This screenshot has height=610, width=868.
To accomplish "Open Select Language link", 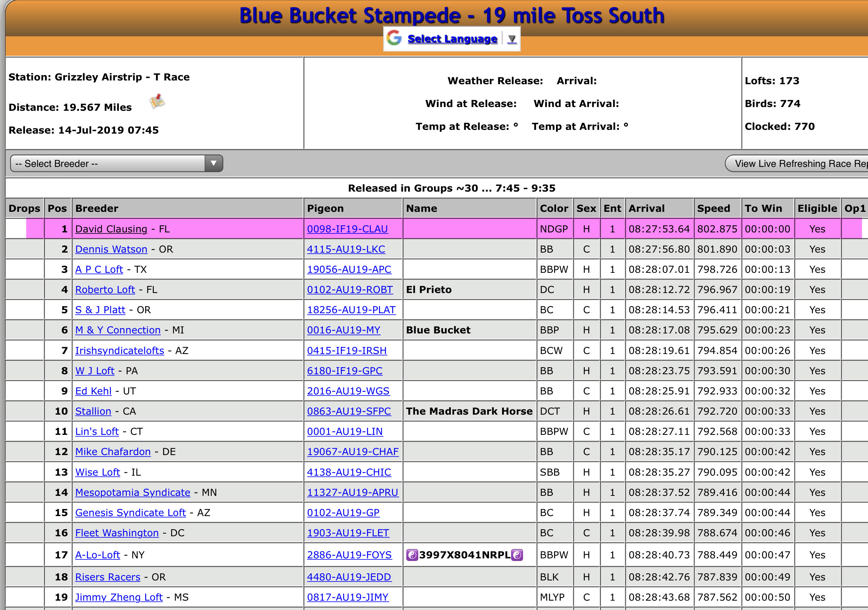I will click(452, 39).
